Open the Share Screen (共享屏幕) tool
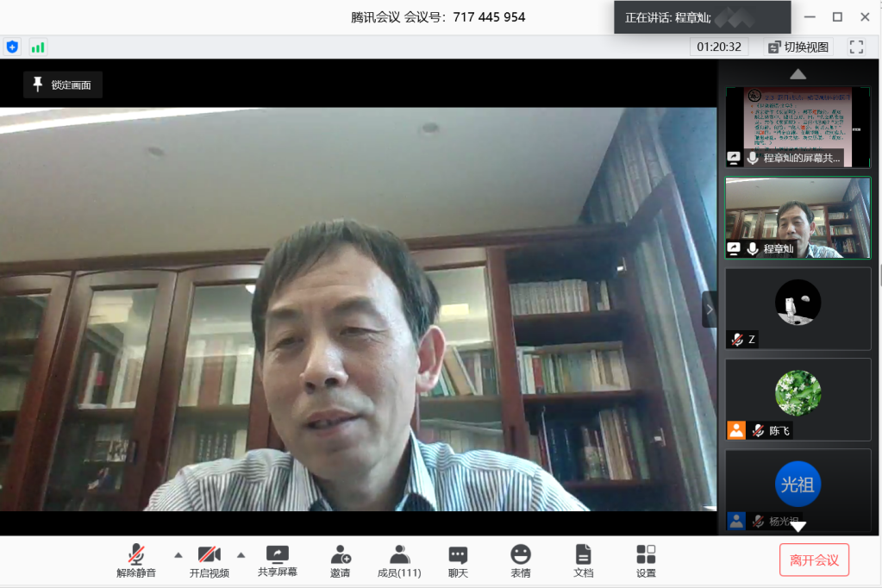The height and width of the screenshot is (588, 882). coord(277,560)
